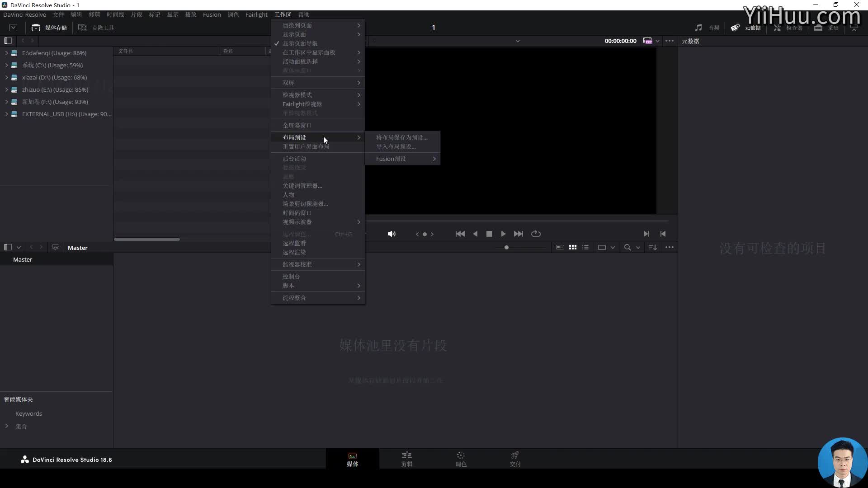
Task: Toggle media storage sidebar layout icon
Action: pos(8,41)
